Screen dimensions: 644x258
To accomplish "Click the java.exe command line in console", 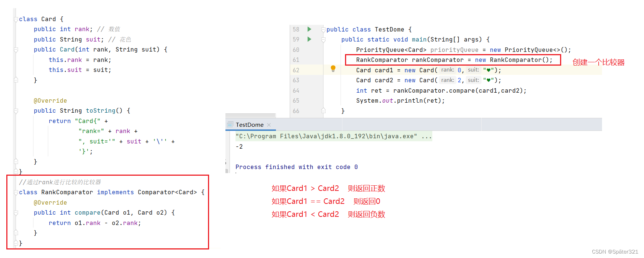I will 334,136.
